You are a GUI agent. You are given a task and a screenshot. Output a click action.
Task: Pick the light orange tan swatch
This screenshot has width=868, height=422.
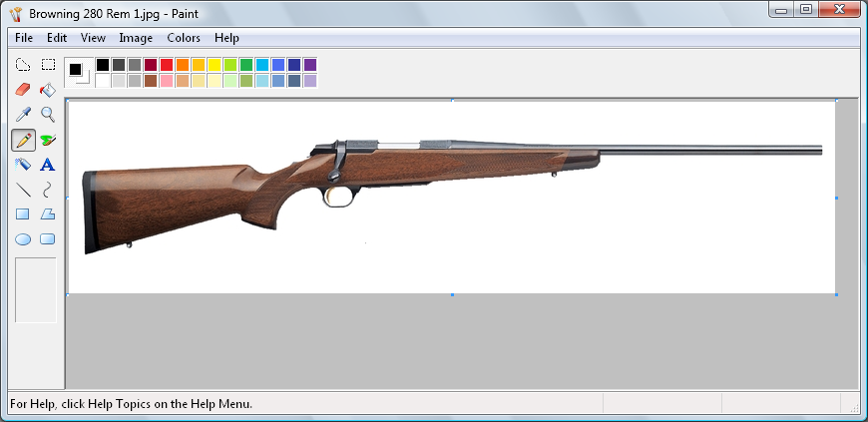pos(183,81)
